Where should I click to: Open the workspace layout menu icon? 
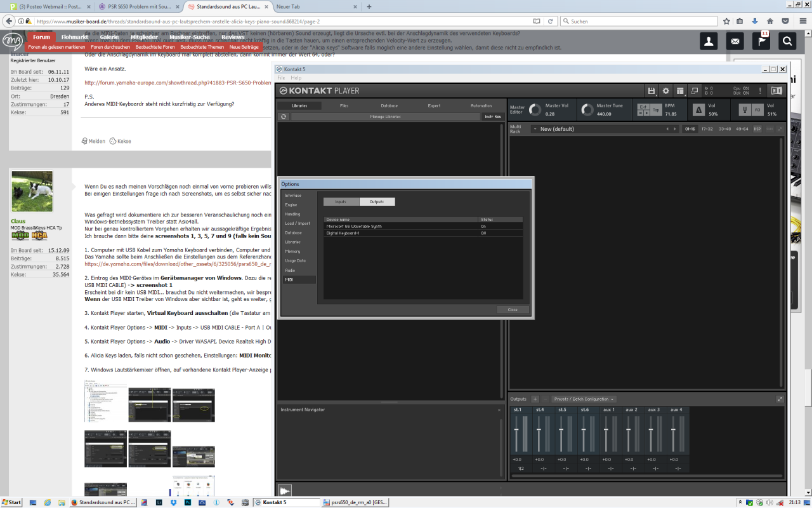point(680,91)
